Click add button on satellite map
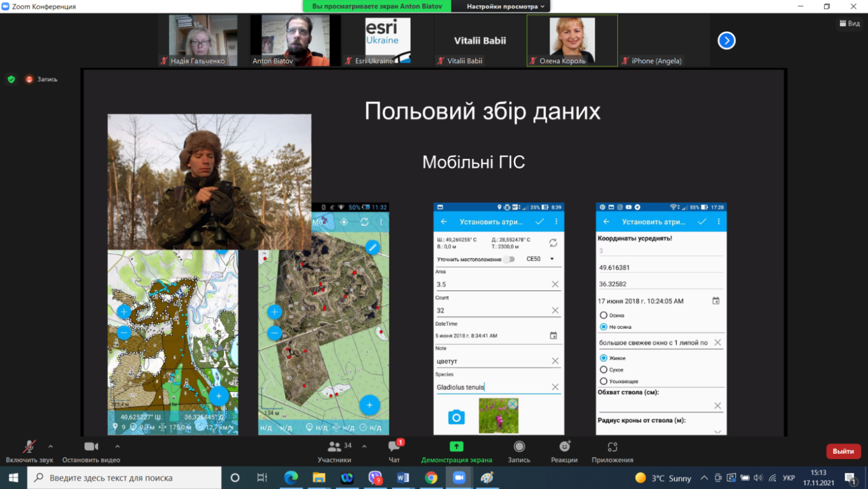868x489 pixels. click(370, 405)
